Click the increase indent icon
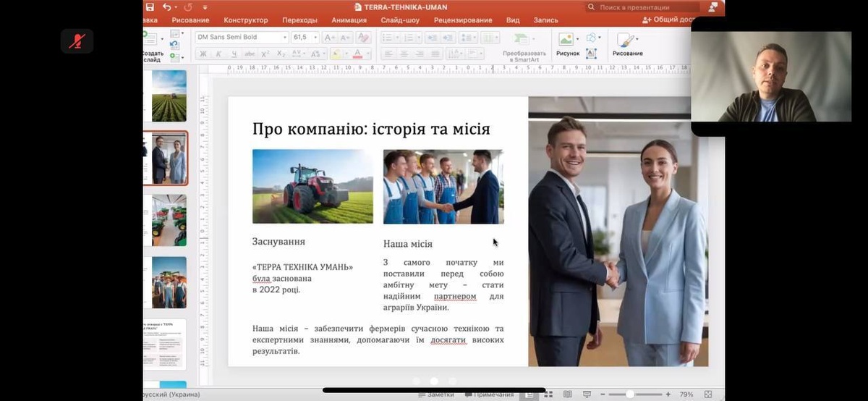Image resolution: width=868 pixels, height=401 pixels. coord(447,38)
